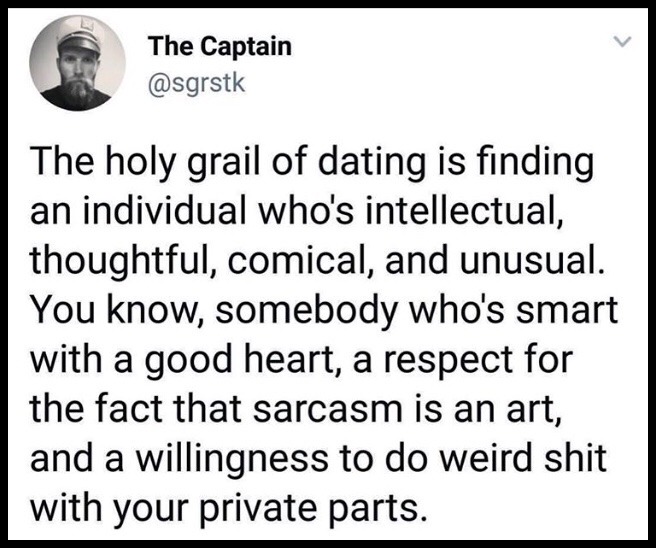The height and width of the screenshot is (548, 656).
Task: Expand the tweet options chevron menu
Action: click(x=622, y=41)
